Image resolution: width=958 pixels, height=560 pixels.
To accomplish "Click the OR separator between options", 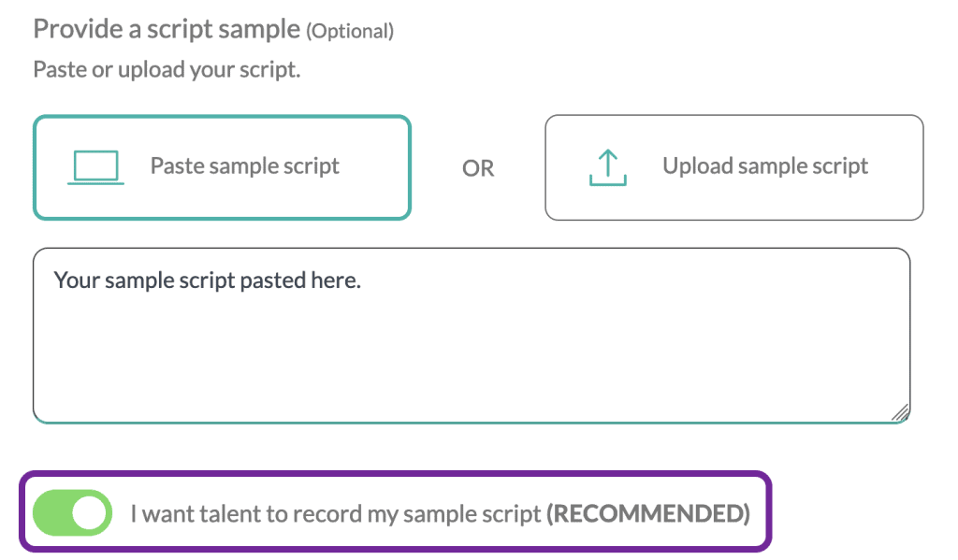I will (x=478, y=168).
